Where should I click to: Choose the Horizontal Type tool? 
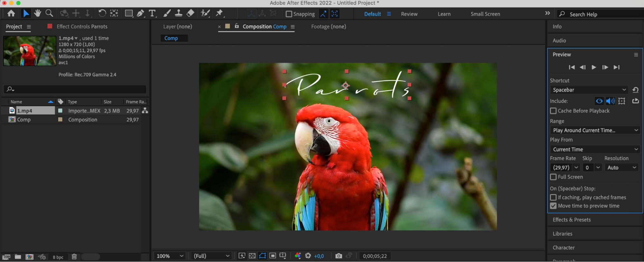(x=152, y=13)
